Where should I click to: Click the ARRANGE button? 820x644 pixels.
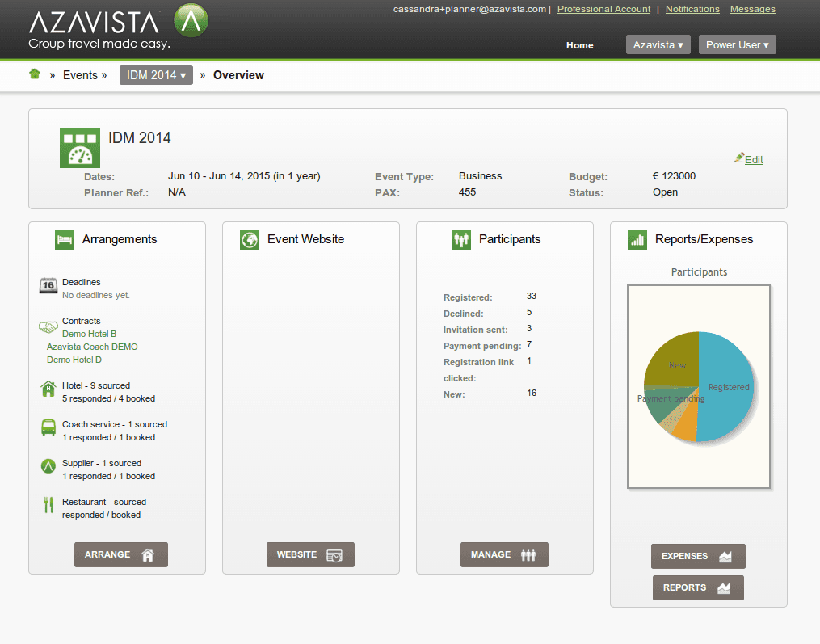coord(121,554)
